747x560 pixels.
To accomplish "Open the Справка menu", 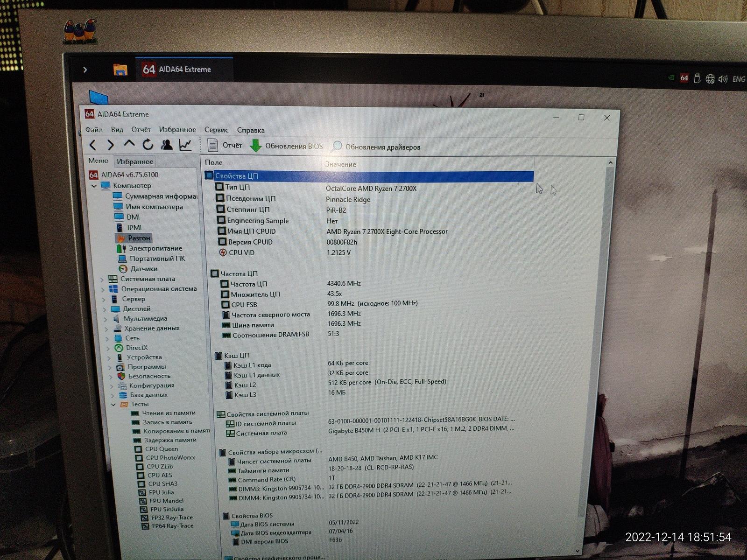I will [x=251, y=130].
